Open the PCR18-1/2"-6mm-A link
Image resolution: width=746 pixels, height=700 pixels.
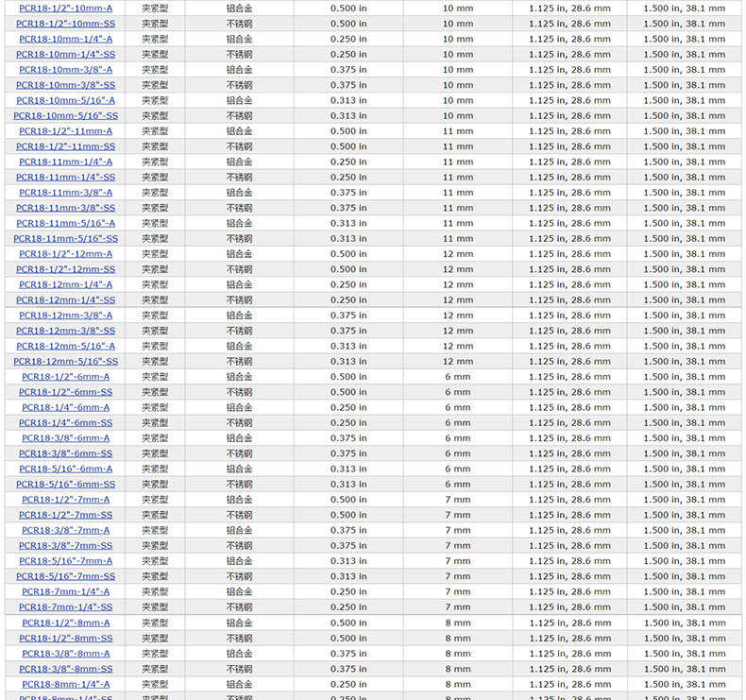point(65,377)
